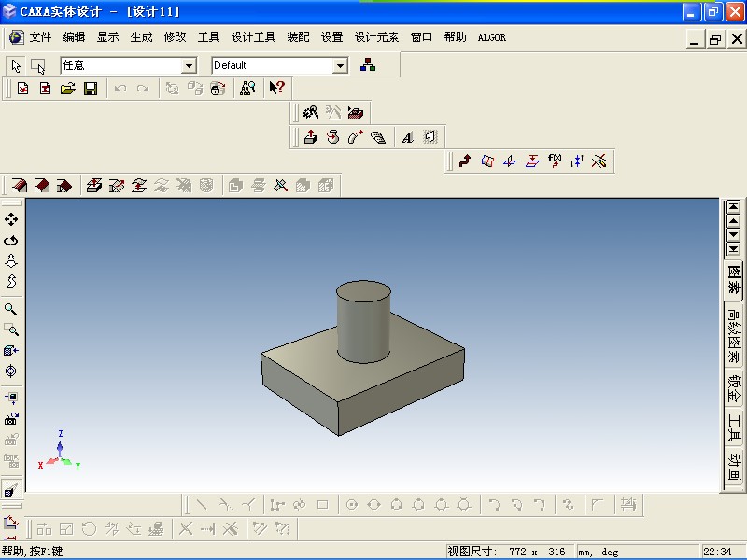Click the save camera view icon

[x=11, y=418]
